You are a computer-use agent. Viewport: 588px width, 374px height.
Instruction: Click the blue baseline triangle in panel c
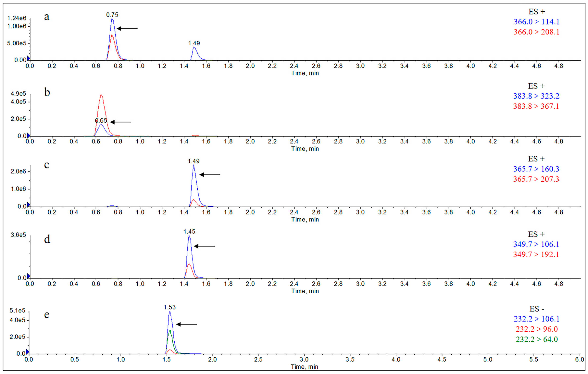[x=28, y=205]
